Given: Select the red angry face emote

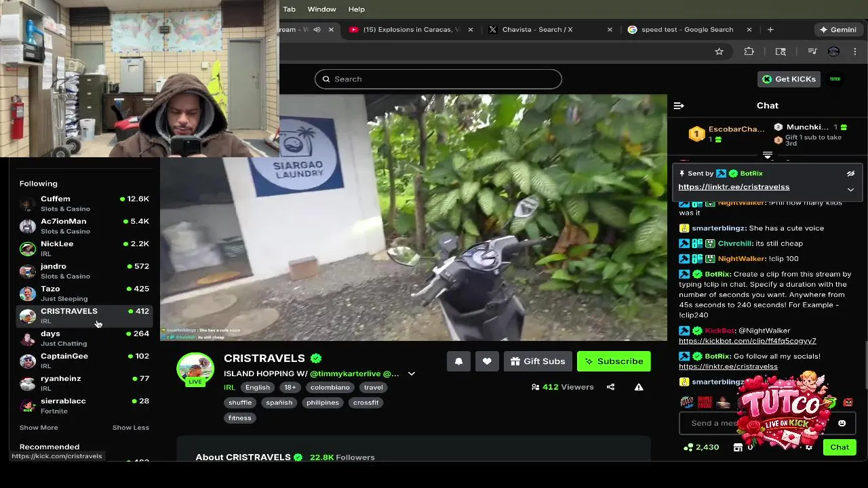Looking at the screenshot, I should [848, 402].
